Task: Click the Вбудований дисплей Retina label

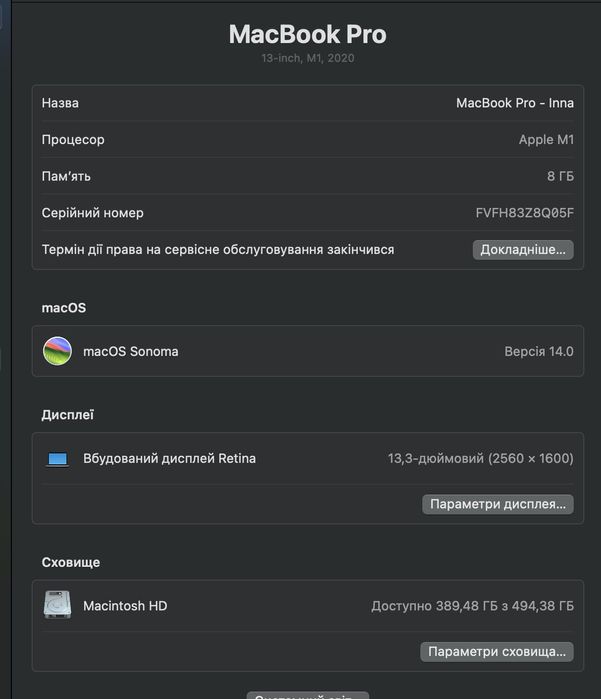Action: (x=169, y=458)
